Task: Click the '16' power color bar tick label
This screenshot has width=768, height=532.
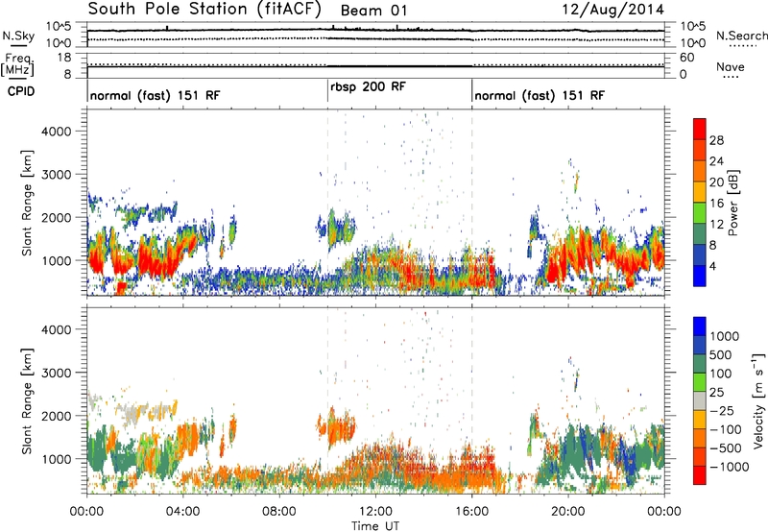Action: click(x=716, y=204)
